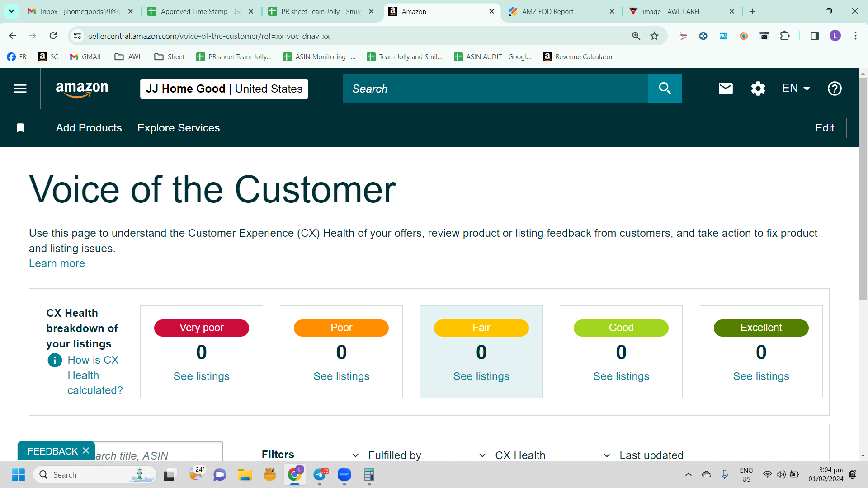This screenshot has width=868, height=488.
Task: Click the bookmark icon in navigation bar
Action: (20, 128)
